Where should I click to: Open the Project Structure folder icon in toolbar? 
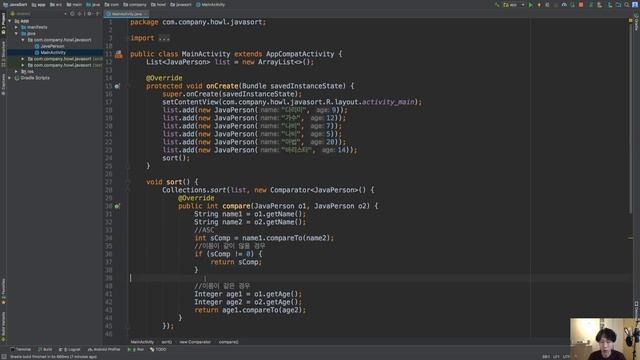point(618,5)
